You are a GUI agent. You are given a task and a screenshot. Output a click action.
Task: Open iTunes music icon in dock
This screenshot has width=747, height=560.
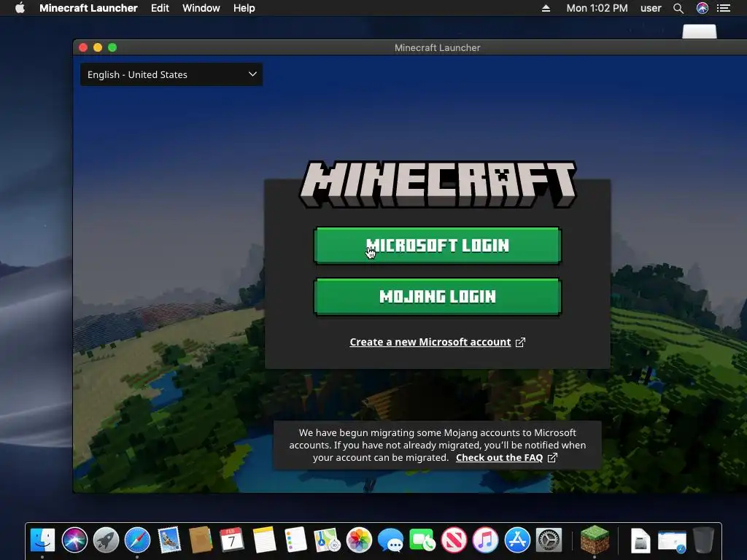[x=485, y=540]
